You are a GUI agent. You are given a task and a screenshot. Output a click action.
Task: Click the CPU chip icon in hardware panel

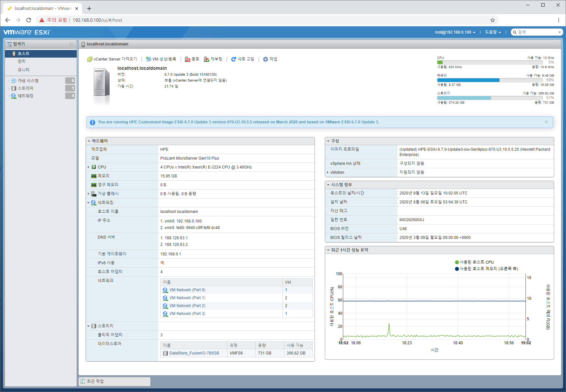tap(94, 167)
